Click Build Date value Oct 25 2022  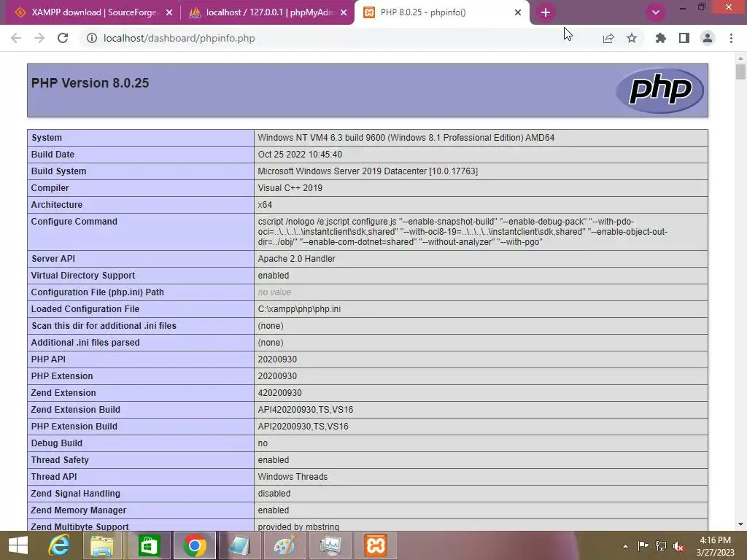click(300, 155)
